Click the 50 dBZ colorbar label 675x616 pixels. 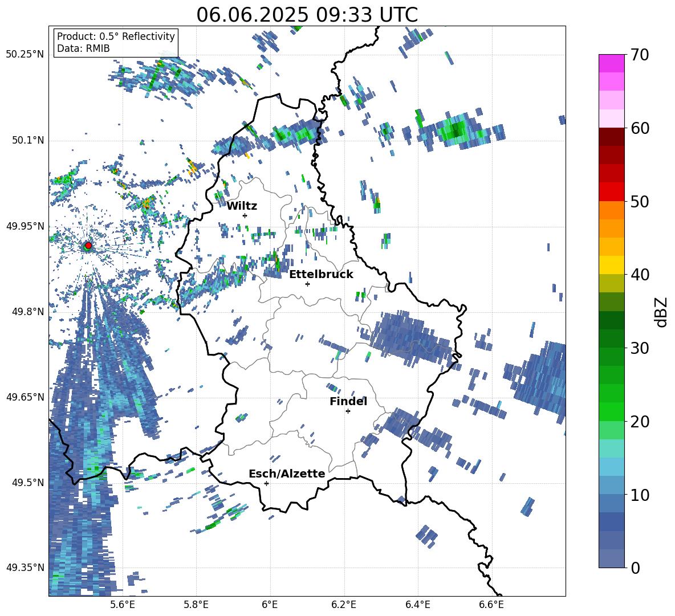tap(640, 201)
